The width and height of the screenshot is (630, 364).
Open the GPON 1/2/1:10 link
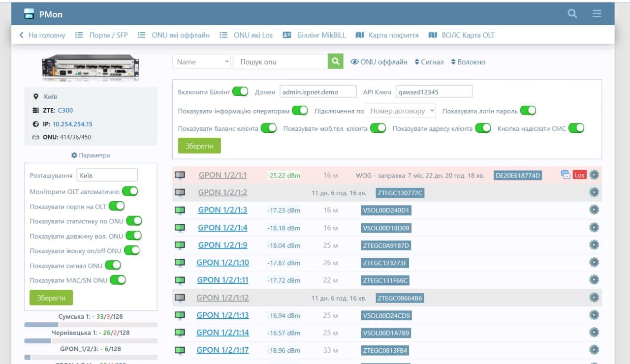222,263
